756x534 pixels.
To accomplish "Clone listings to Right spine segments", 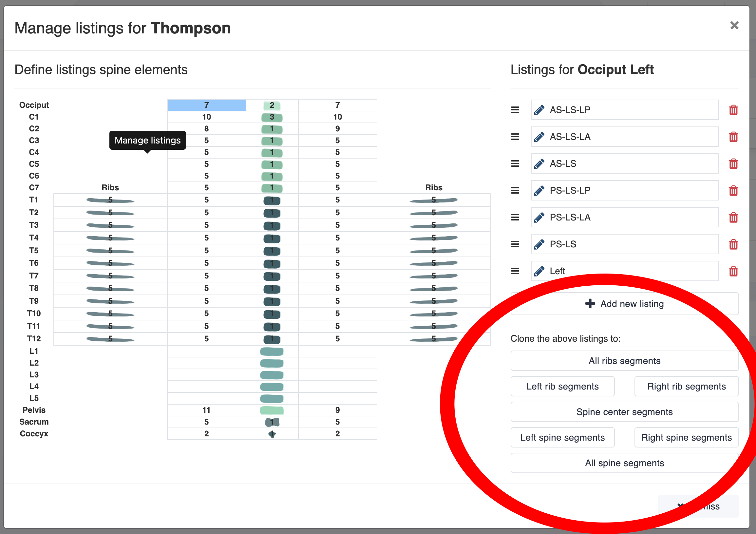I will 686,438.
